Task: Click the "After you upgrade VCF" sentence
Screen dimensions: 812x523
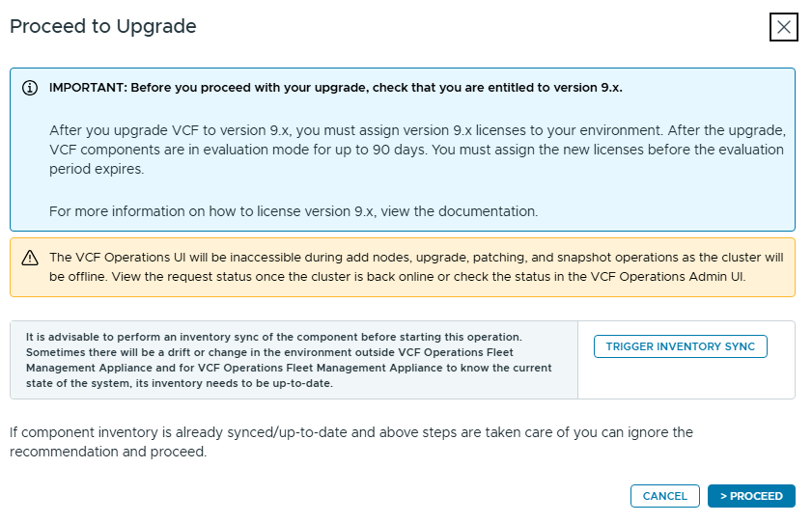Action: (290, 129)
